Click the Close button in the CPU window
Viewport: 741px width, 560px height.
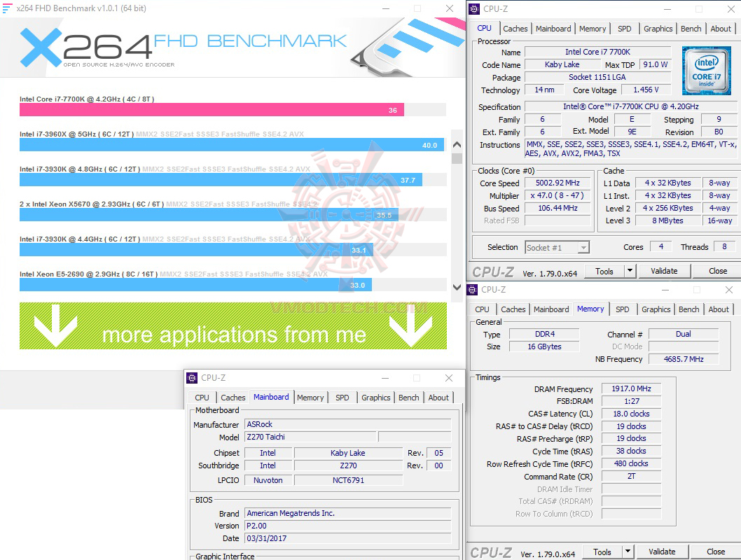click(x=718, y=271)
